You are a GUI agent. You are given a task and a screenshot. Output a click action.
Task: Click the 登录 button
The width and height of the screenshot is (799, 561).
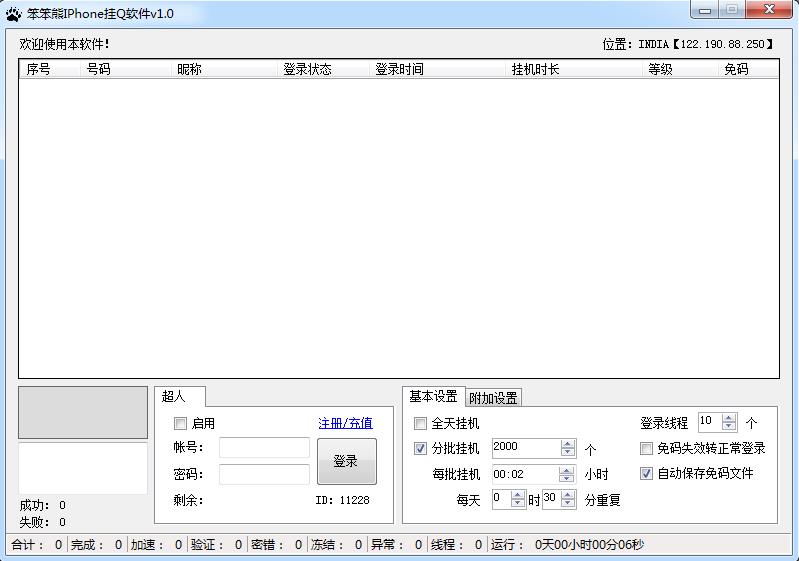347,461
